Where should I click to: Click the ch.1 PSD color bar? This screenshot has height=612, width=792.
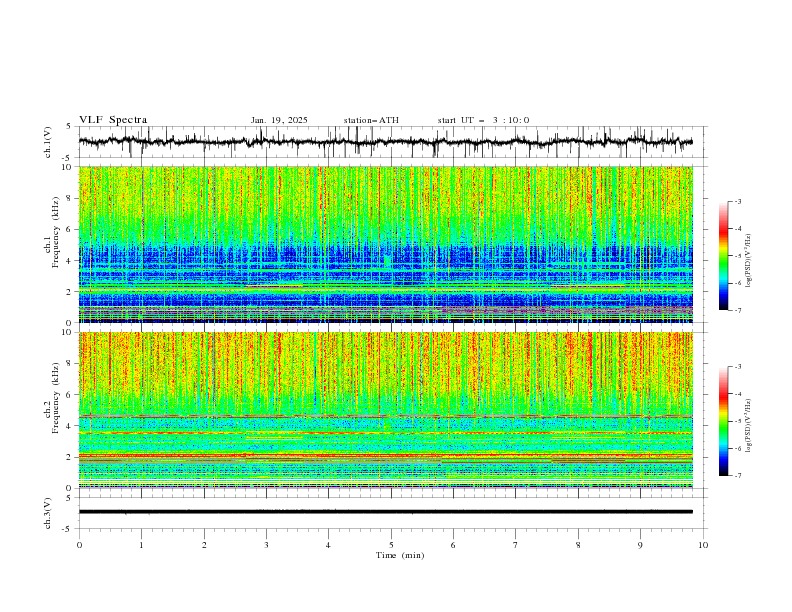(723, 256)
